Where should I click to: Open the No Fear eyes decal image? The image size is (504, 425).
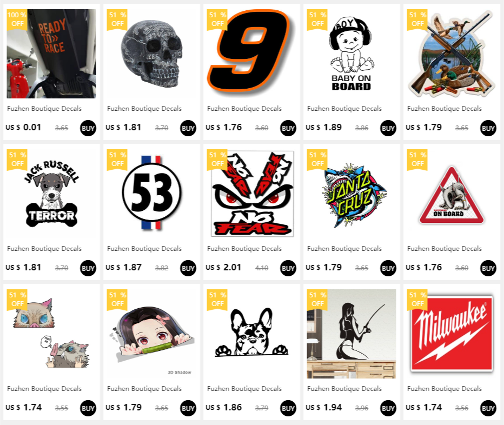click(x=251, y=194)
